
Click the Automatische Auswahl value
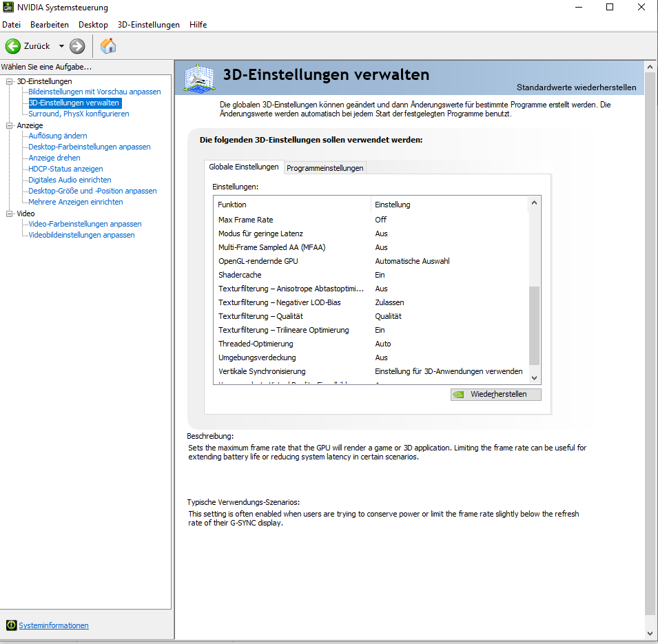(412, 261)
